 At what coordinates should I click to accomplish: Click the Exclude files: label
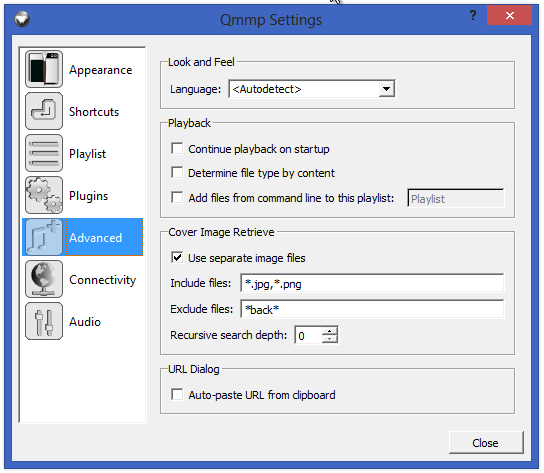tap(202, 309)
